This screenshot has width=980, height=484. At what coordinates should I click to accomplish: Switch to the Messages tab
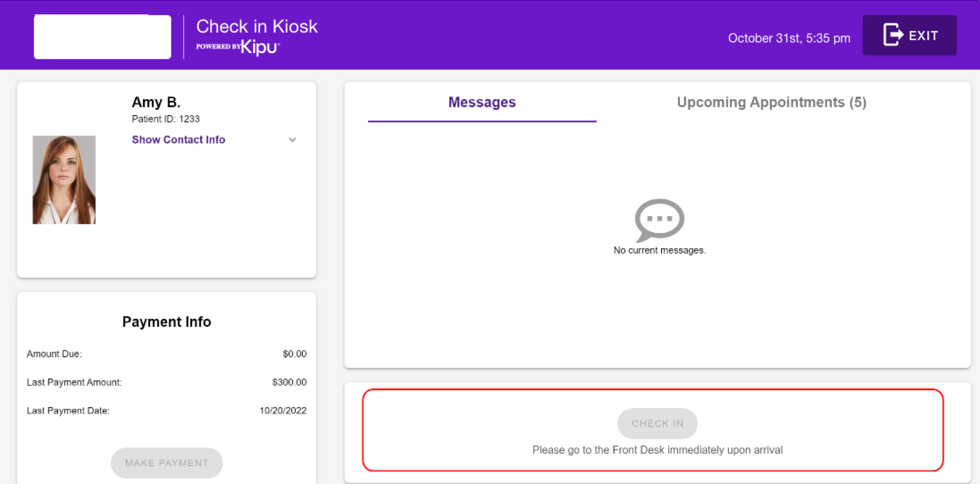pyautogui.click(x=482, y=102)
